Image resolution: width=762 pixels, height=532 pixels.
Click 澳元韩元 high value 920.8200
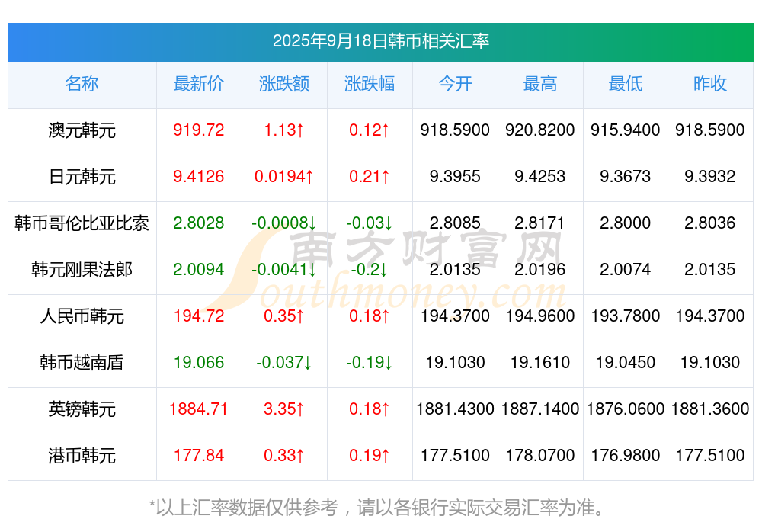pyautogui.click(x=540, y=130)
